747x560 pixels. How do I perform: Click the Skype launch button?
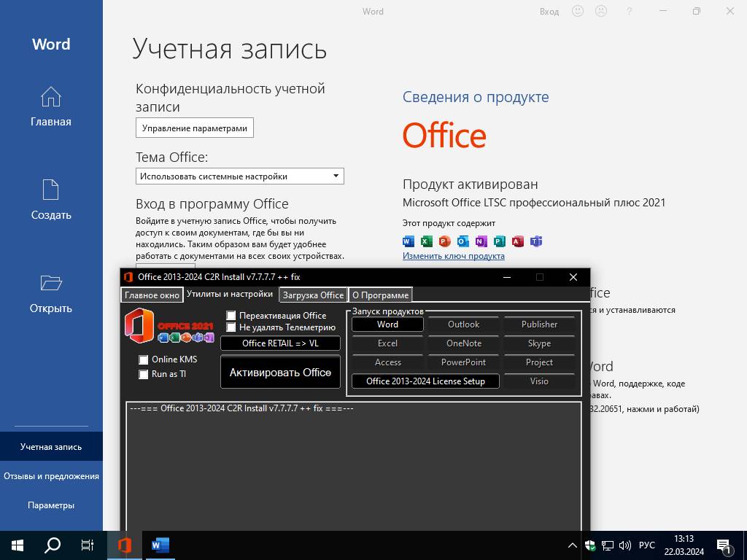(x=539, y=343)
